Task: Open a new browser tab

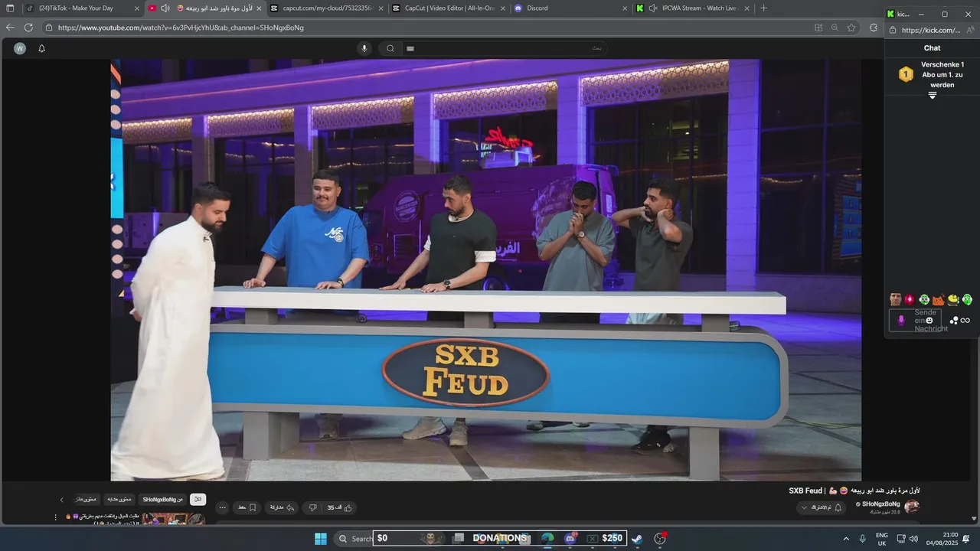Action: coord(763,8)
